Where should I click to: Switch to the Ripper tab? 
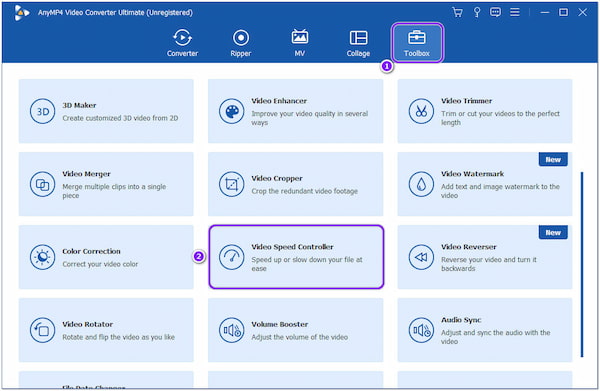point(241,43)
